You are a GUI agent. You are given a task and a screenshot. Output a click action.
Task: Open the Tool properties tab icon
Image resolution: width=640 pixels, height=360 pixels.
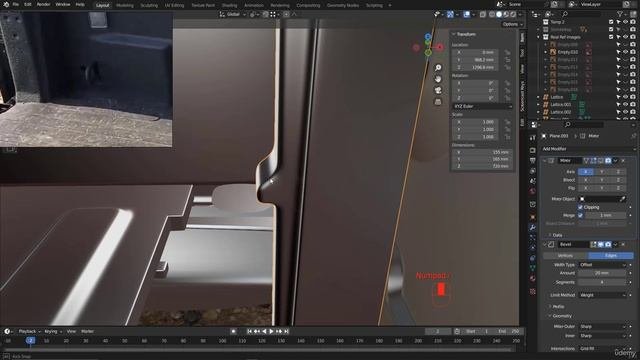[533, 138]
